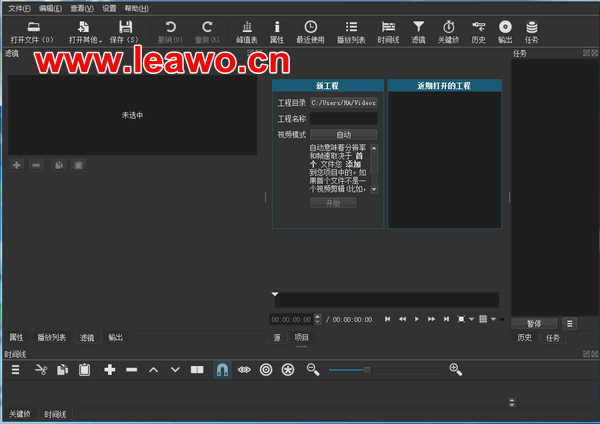Toggle the 时间线 timeline toolbar icon
Screen dimensions: 600x424
(388, 31)
